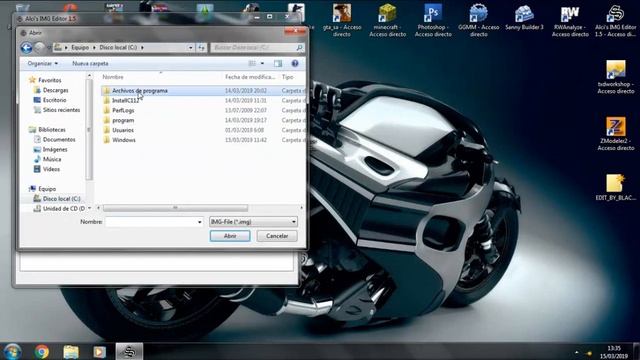Sort by Fecha de modificación column header
640x360 pixels.
[250, 77]
